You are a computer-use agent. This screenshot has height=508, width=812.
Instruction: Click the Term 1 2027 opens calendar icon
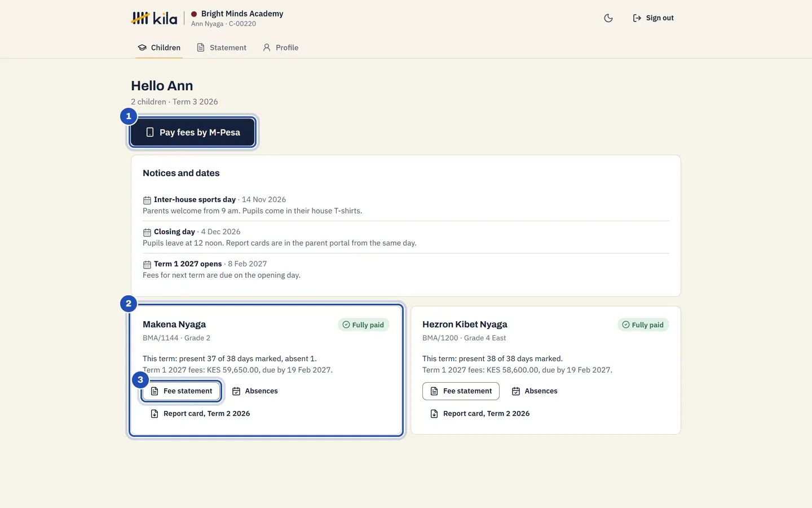click(x=147, y=265)
